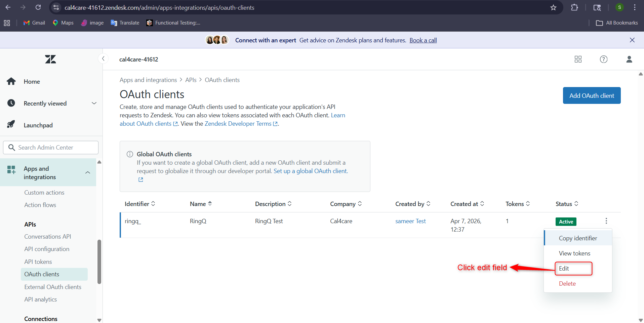644x323 pixels.
Task: Open Custom actions in the sidebar
Action: (x=44, y=193)
